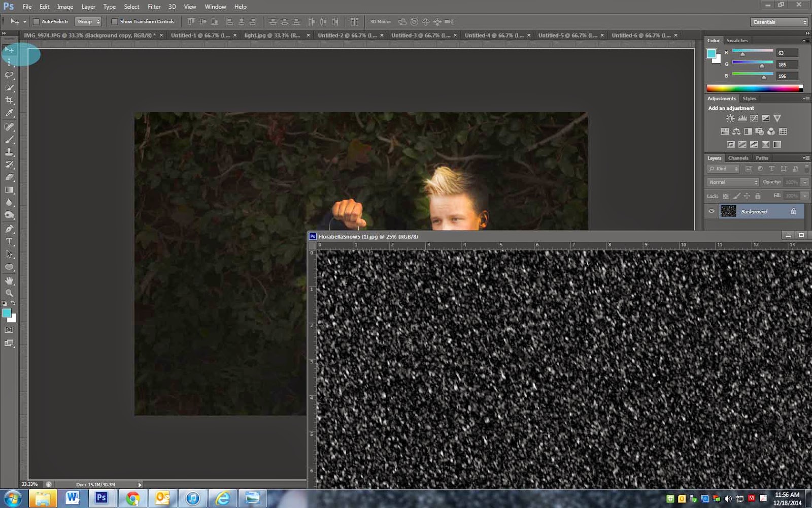Viewport: 812px width, 508px height.
Task: Select the Lasso tool
Action: [9, 75]
